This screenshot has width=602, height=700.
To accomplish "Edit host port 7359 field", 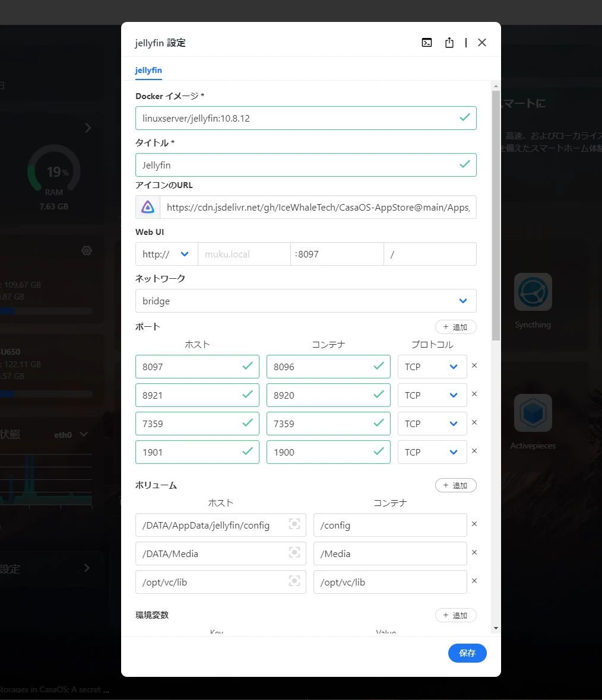I will [x=197, y=424].
